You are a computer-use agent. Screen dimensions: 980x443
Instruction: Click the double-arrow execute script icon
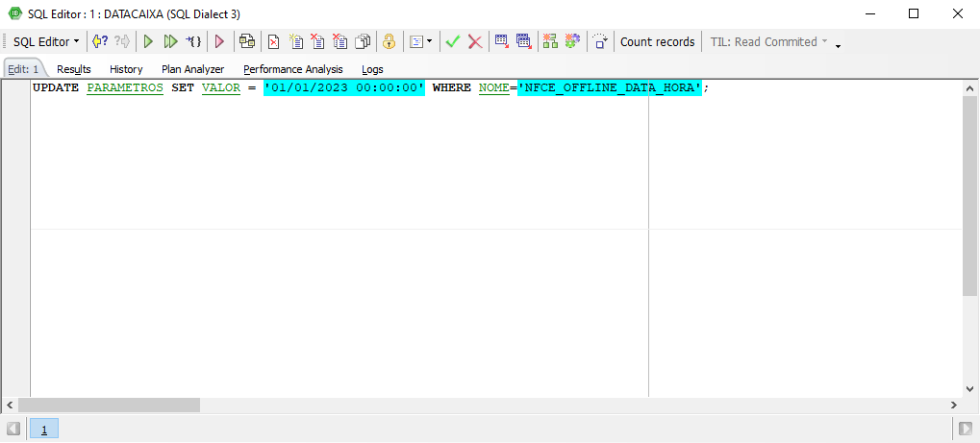click(x=170, y=41)
